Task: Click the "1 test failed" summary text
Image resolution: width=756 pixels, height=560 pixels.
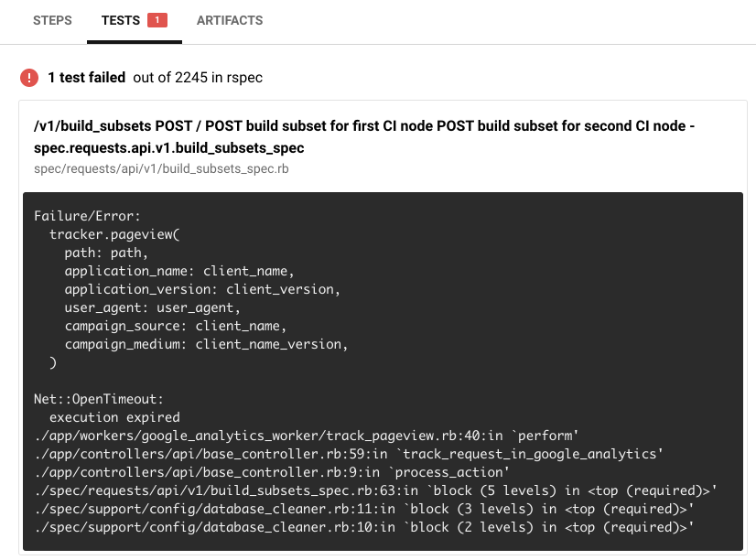Action: click(x=87, y=78)
